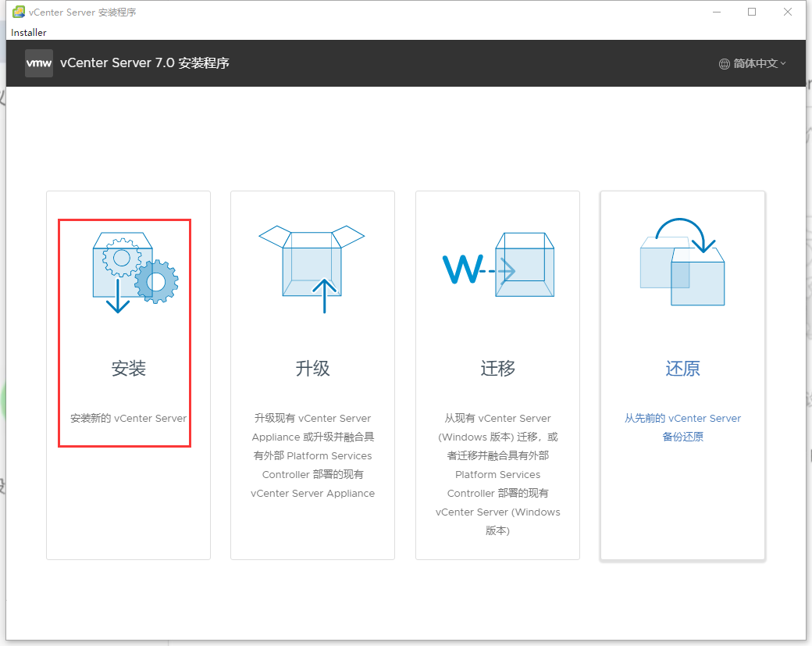Viewport: 812px width, 646px height.
Task: Click the Migrate W-to-box icon
Action: pyautogui.click(x=498, y=265)
